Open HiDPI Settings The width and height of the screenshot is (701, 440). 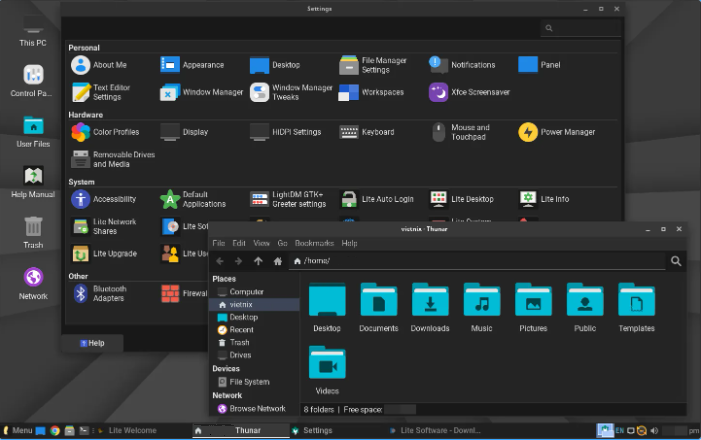(286, 132)
